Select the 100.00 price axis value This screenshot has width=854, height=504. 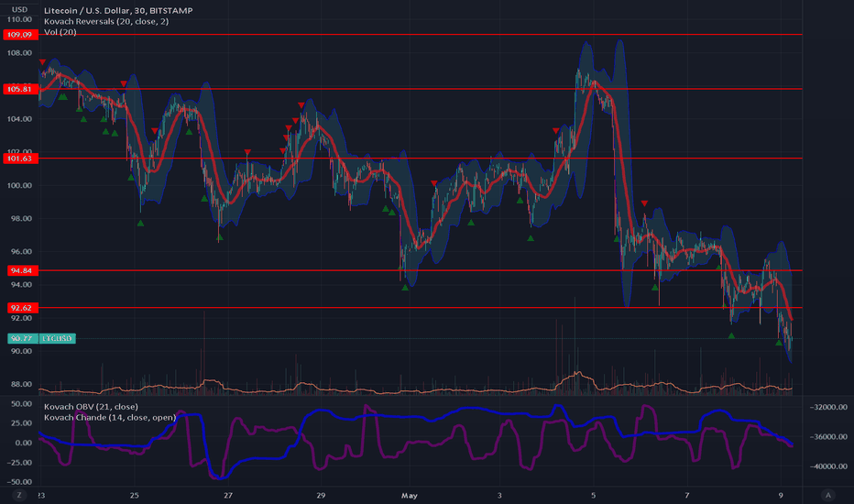tap(19, 185)
